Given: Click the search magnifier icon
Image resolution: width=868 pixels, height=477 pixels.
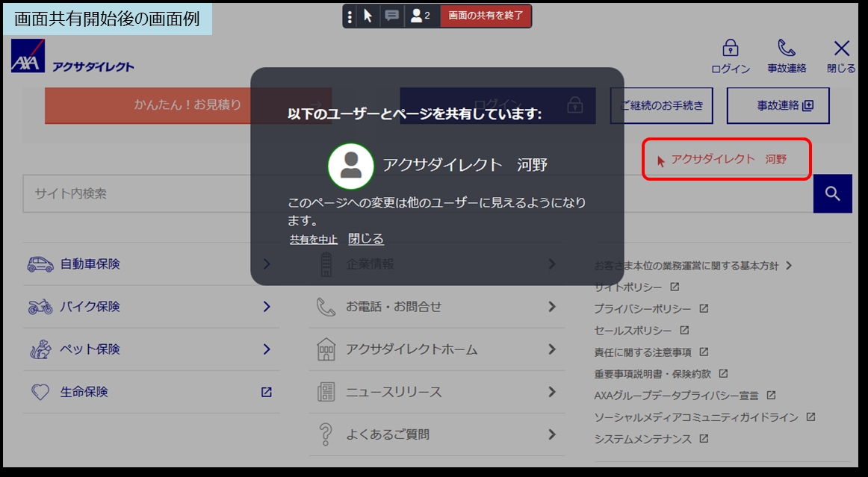Looking at the screenshot, I should pyautogui.click(x=833, y=193).
